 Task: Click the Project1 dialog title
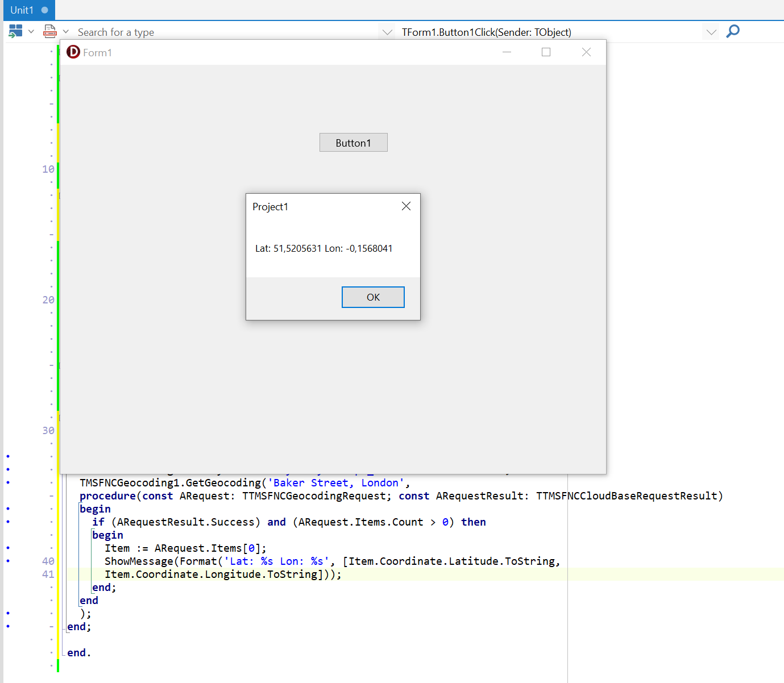coord(271,207)
